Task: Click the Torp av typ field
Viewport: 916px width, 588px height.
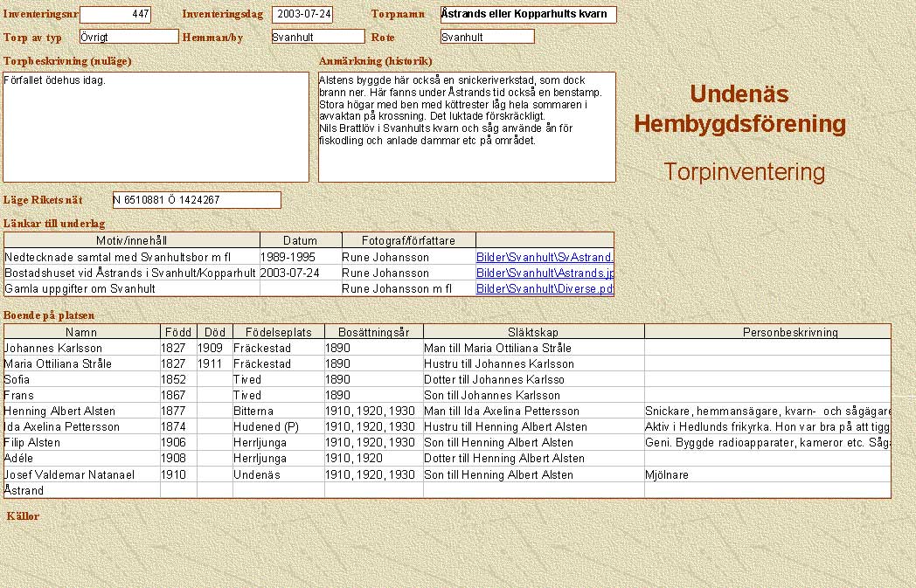Action: pyautogui.click(x=128, y=37)
